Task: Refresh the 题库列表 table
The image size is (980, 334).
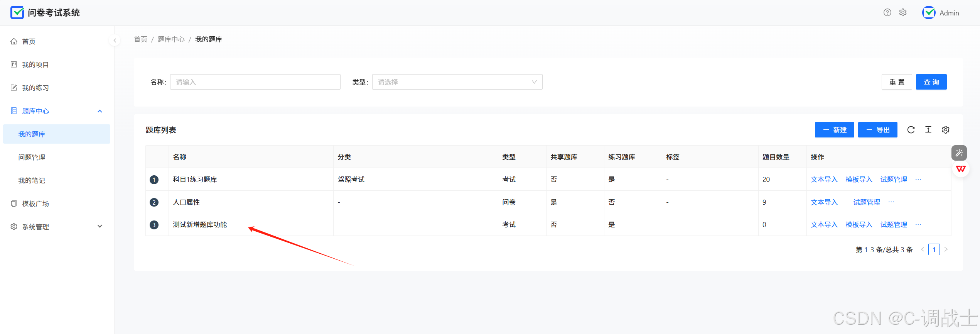Action: (x=911, y=130)
